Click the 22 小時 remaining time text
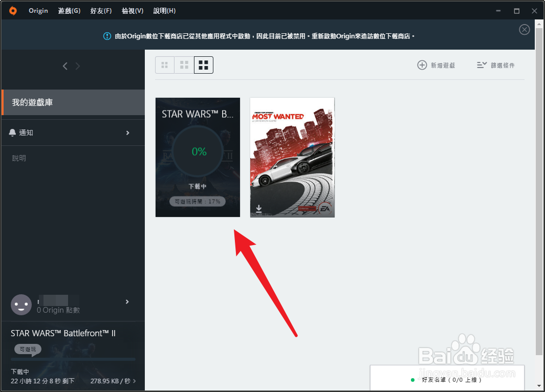This screenshot has width=545, height=392. click(x=42, y=381)
